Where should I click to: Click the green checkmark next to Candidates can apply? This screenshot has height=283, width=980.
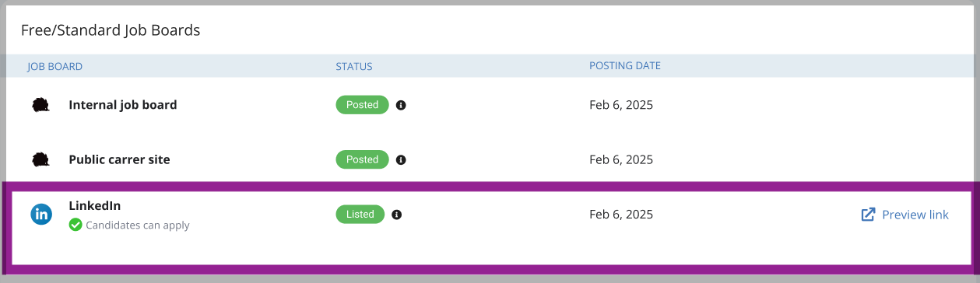point(76,225)
